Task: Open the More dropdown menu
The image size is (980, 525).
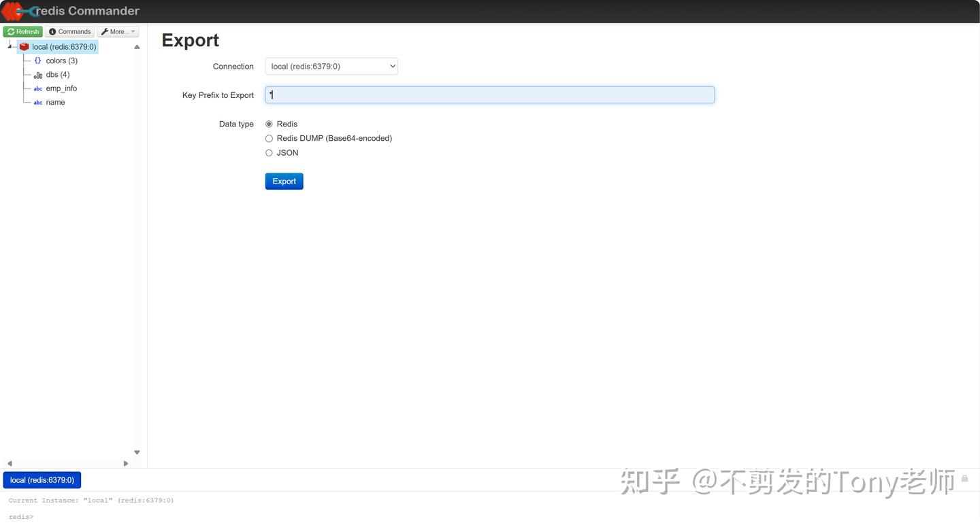Action: 117,31
